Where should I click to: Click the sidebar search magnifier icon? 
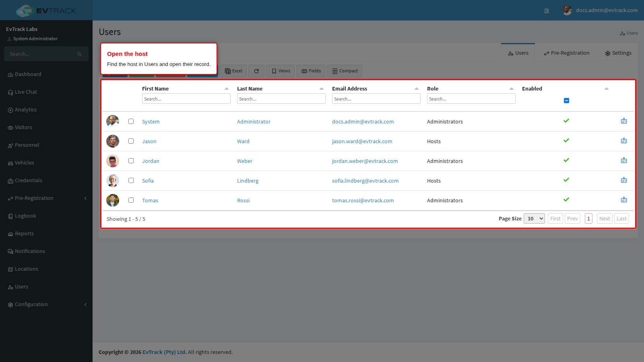(80, 54)
